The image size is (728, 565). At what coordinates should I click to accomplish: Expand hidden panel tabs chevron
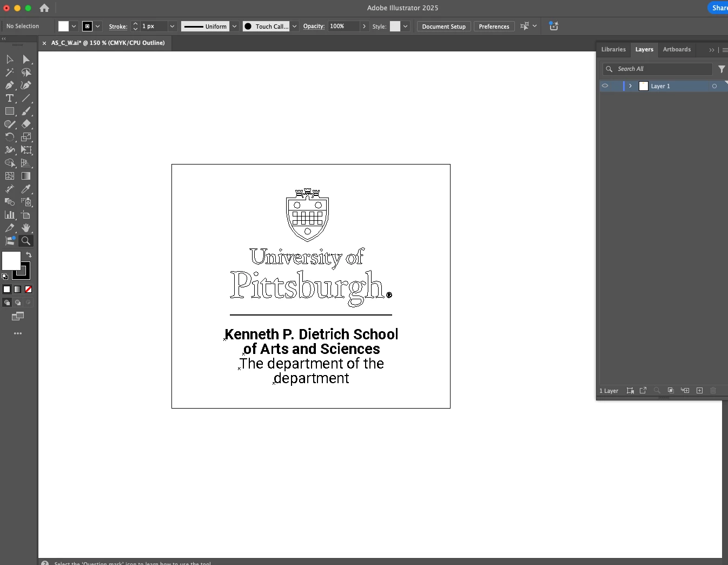[712, 50]
